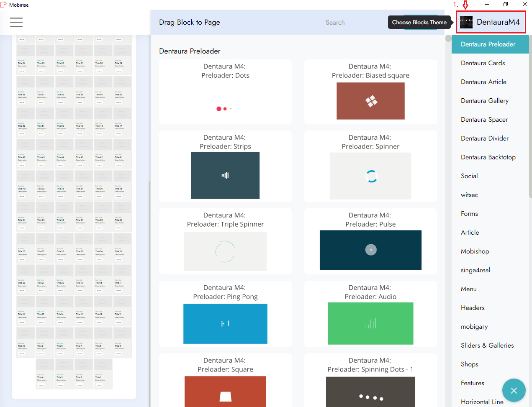Pick the Preloader: Biased square block

tap(370, 92)
